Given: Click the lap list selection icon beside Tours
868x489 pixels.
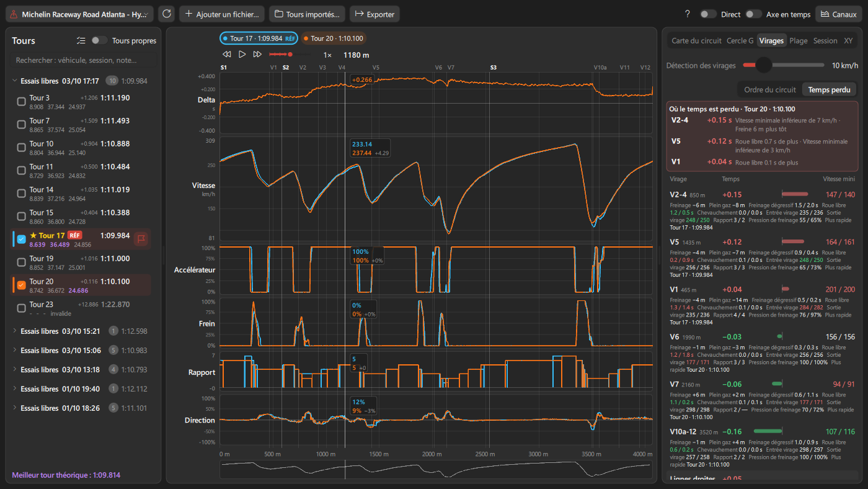Looking at the screenshot, I should (x=81, y=40).
